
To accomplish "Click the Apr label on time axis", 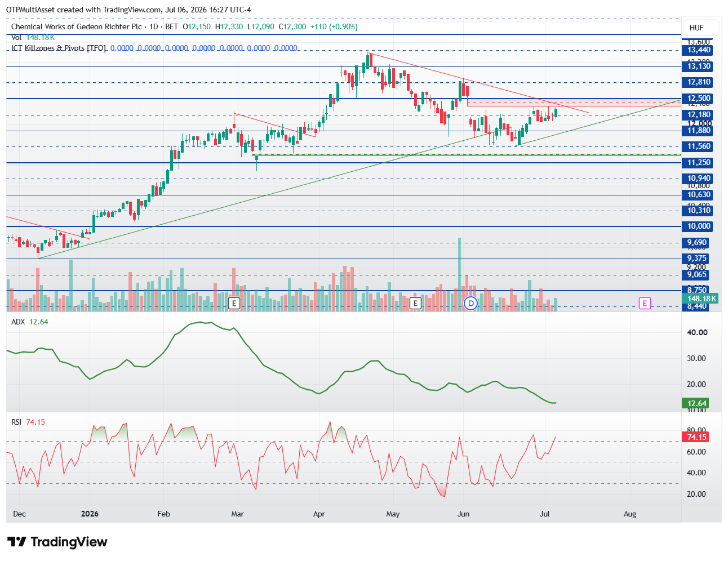I will [319, 514].
